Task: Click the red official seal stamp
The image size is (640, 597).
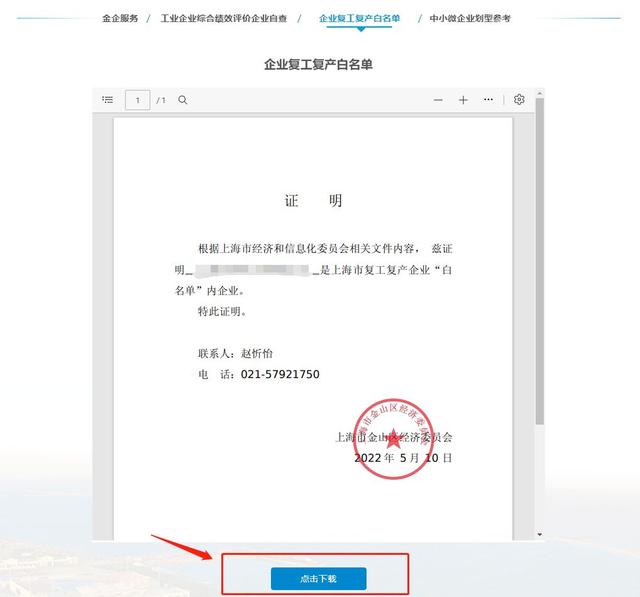Action: [x=393, y=439]
